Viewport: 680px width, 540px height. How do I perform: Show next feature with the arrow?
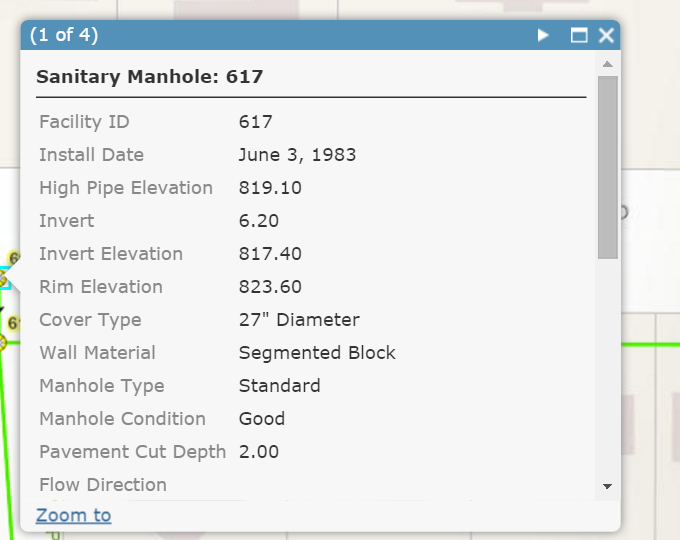tap(543, 35)
